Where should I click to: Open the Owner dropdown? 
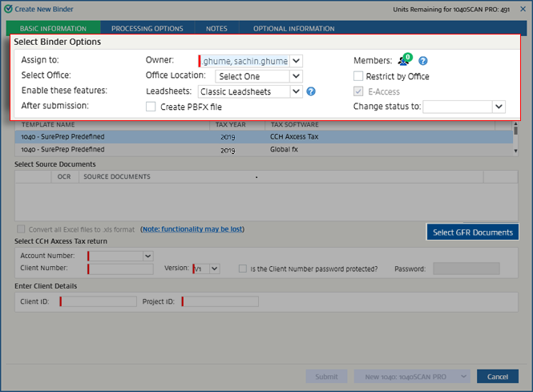tap(296, 61)
